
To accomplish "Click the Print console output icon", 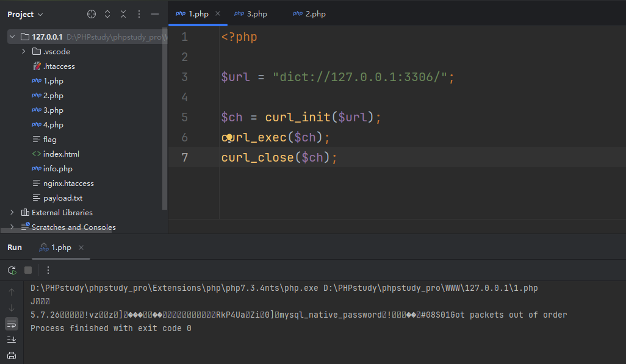I will pos(12,355).
